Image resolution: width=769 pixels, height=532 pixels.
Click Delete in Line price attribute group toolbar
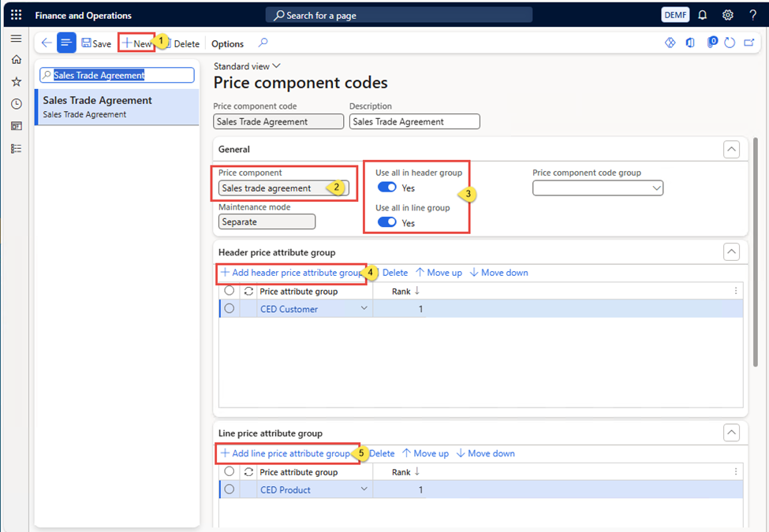coord(382,454)
